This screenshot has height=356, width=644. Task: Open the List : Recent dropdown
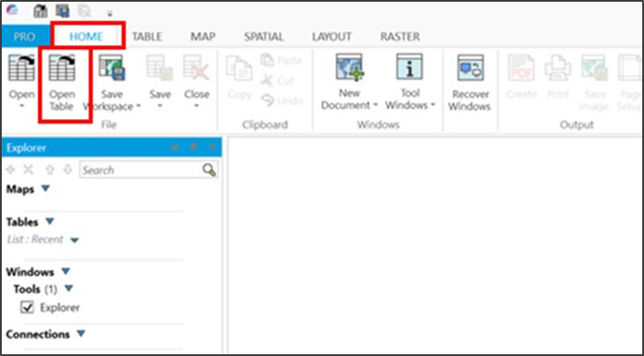click(74, 240)
